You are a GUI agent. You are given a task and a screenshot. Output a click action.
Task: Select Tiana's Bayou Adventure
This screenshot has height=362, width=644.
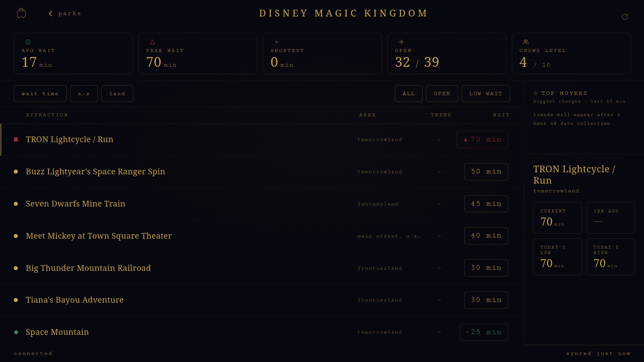pyautogui.click(x=262, y=300)
